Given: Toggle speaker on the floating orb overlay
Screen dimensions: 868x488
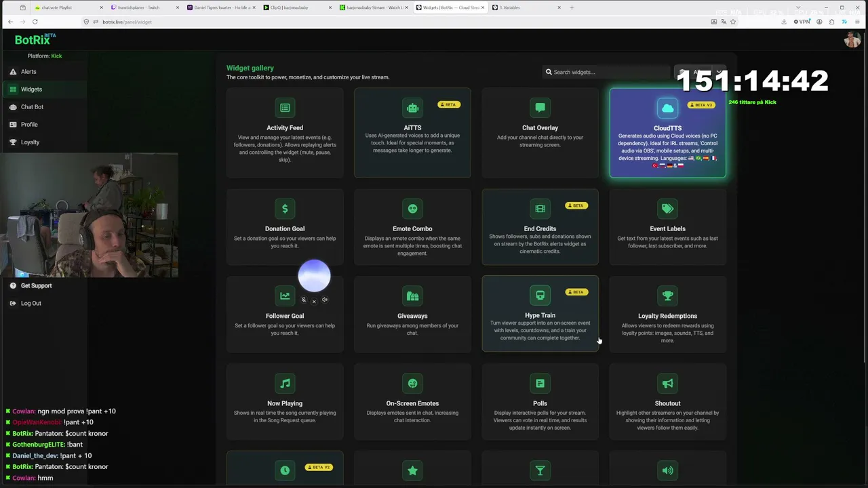Looking at the screenshot, I should coord(325,300).
